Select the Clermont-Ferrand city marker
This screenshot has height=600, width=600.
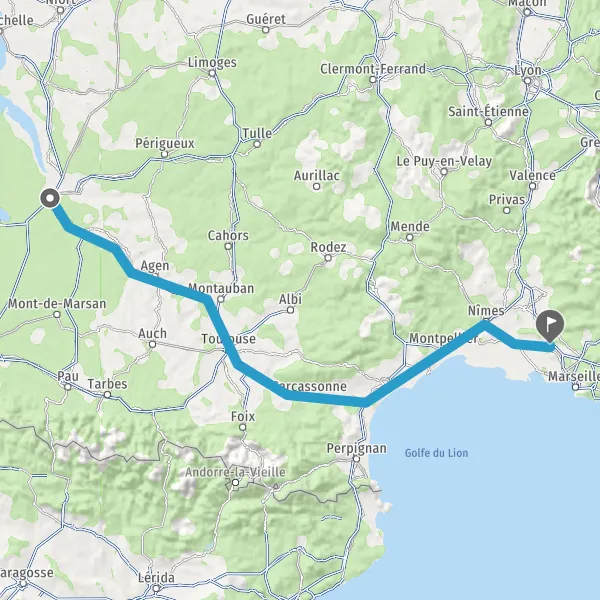pos(373,80)
